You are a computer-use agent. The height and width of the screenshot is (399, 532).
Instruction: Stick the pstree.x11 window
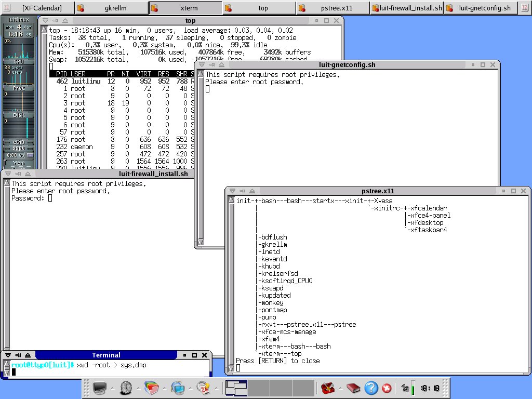pos(242,191)
